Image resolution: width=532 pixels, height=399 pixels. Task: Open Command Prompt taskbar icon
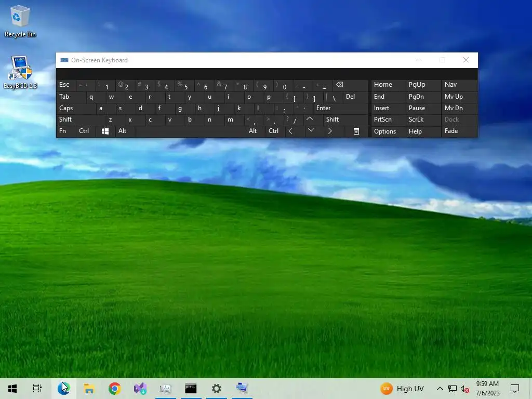[191, 389]
